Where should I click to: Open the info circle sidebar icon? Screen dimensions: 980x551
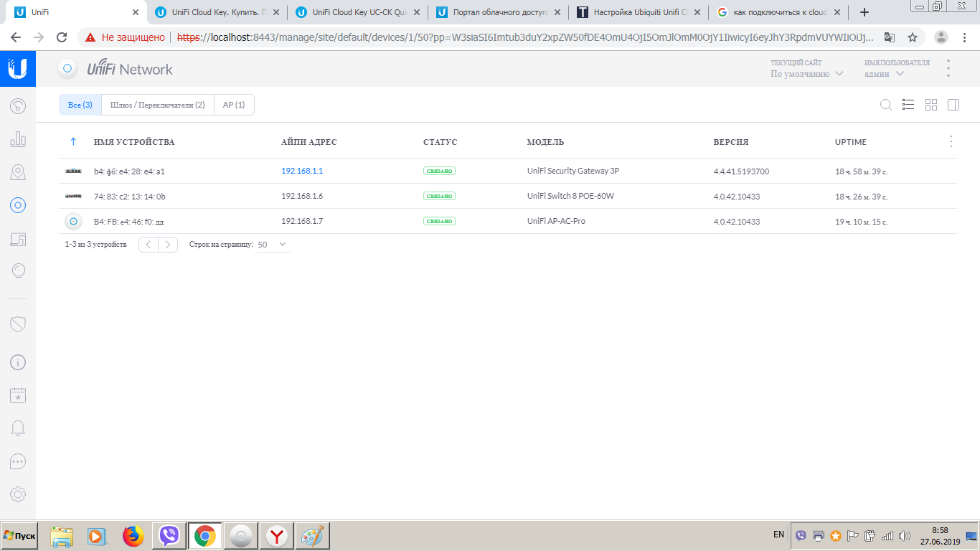point(18,362)
